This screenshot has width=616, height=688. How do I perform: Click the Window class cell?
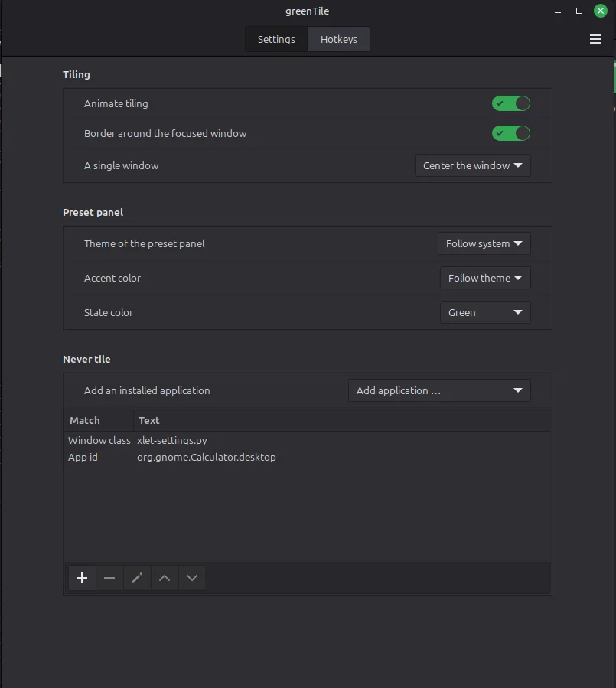[x=99, y=440]
